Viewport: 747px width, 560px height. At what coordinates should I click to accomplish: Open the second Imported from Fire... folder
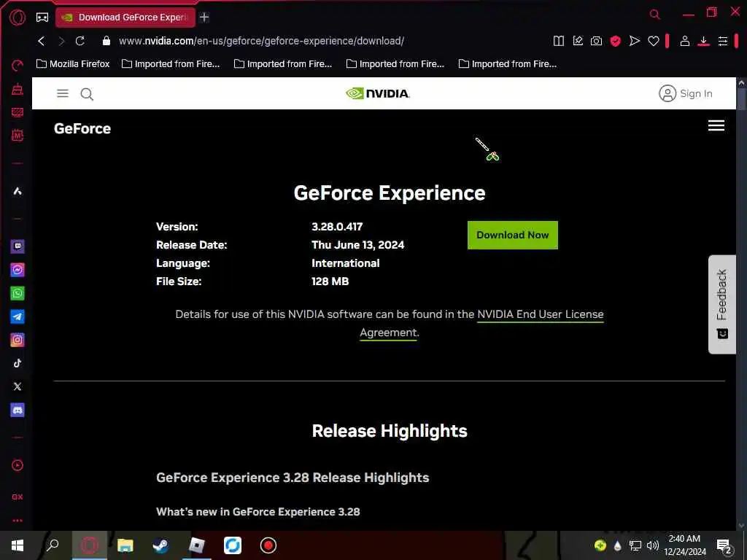click(283, 64)
